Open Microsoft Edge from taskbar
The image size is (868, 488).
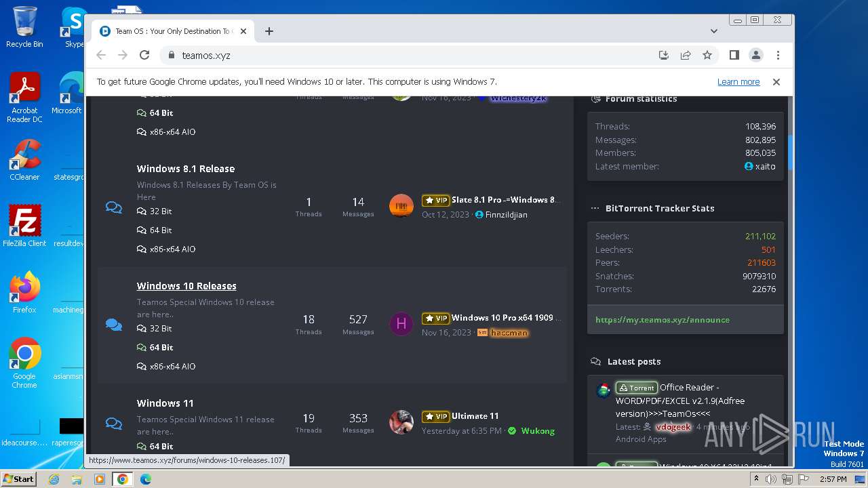point(146,479)
